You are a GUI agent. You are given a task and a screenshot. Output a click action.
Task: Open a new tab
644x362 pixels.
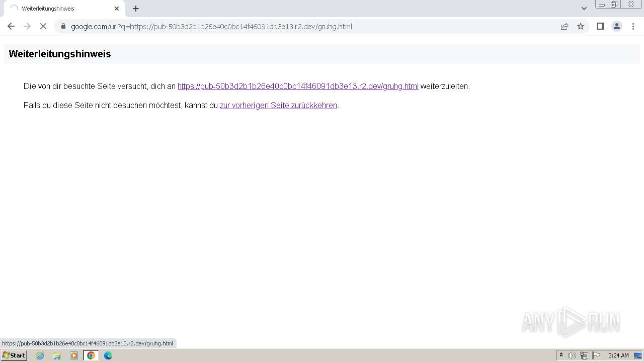pyautogui.click(x=136, y=9)
